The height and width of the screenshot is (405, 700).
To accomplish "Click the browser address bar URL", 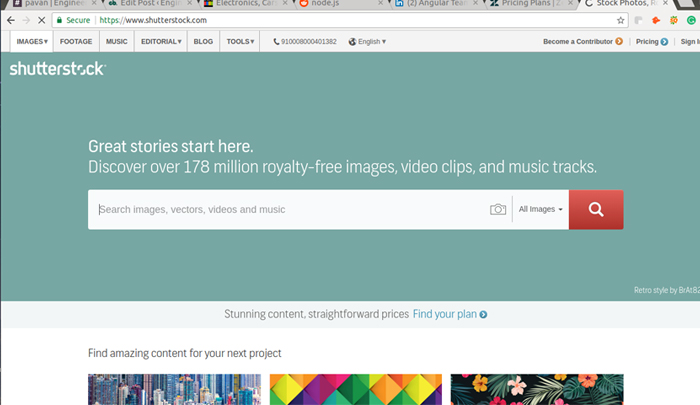I will pos(153,20).
